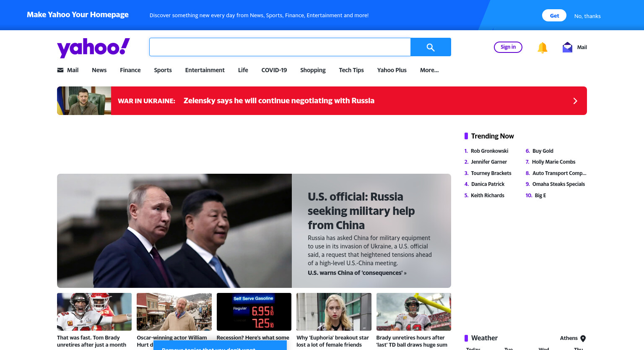Open Tom Brady unretires story thumbnail
The width and height of the screenshot is (644, 350).
point(94,312)
